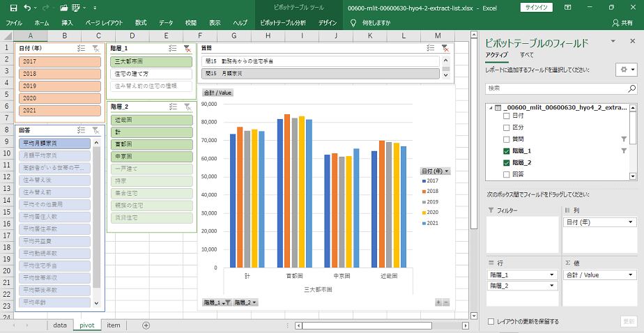Add a new sheet with the plus icon
Screen dimensions: 644x333
coord(146,325)
